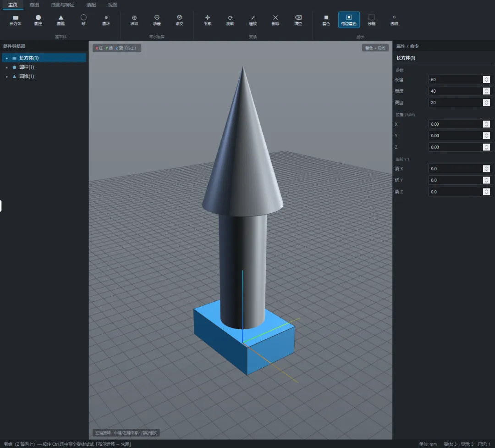495x448 pixels.
Task: Insert a 圆柱 cylinder primitive
Action: [x=38, y=20]
